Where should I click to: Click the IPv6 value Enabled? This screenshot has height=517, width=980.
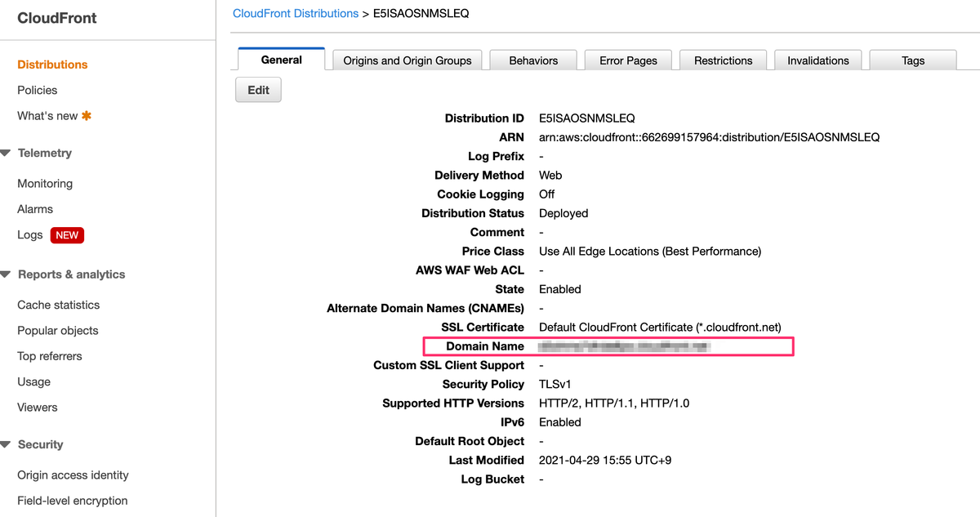point(560,422)
